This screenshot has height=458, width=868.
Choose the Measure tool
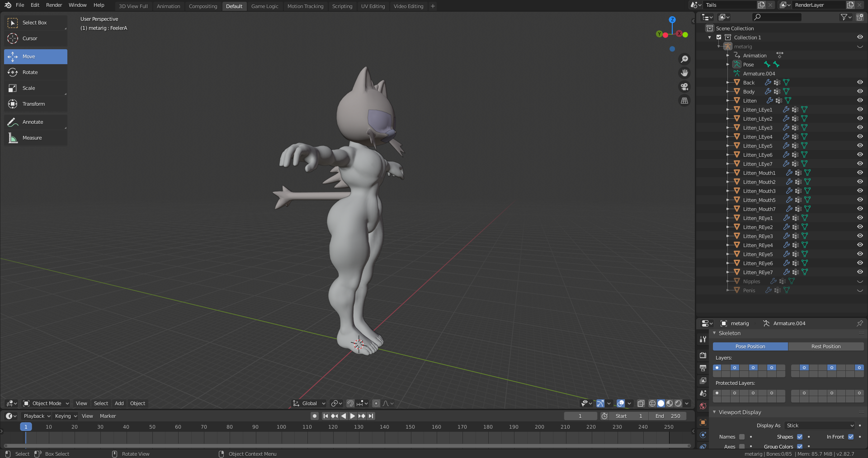[x=36, y=138]
